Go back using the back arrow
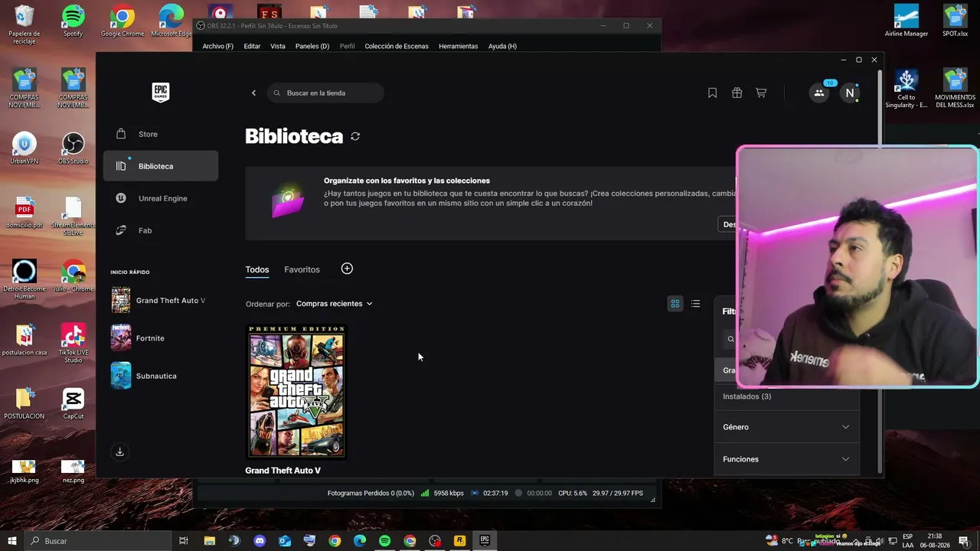The image size is (980, 551). [253, 93]
